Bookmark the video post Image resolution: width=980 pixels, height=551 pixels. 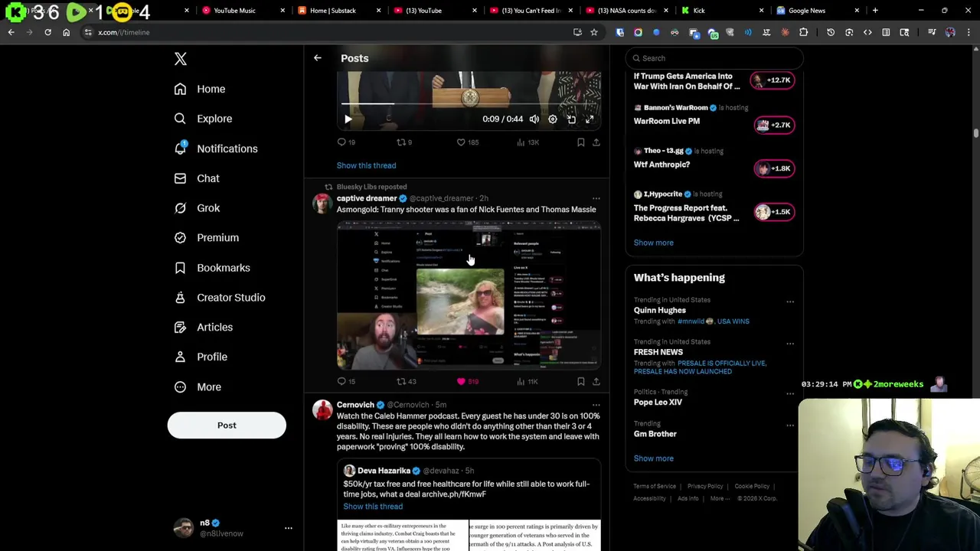(x=581, y=142)
